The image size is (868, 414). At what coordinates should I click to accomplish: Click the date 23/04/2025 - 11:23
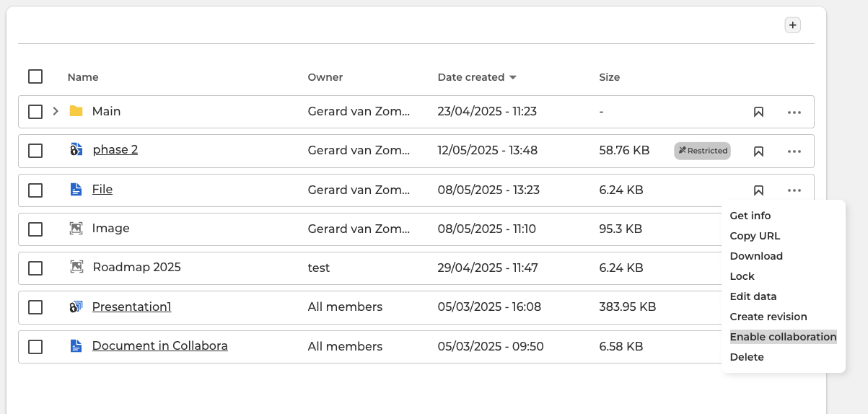coord(487,111)
